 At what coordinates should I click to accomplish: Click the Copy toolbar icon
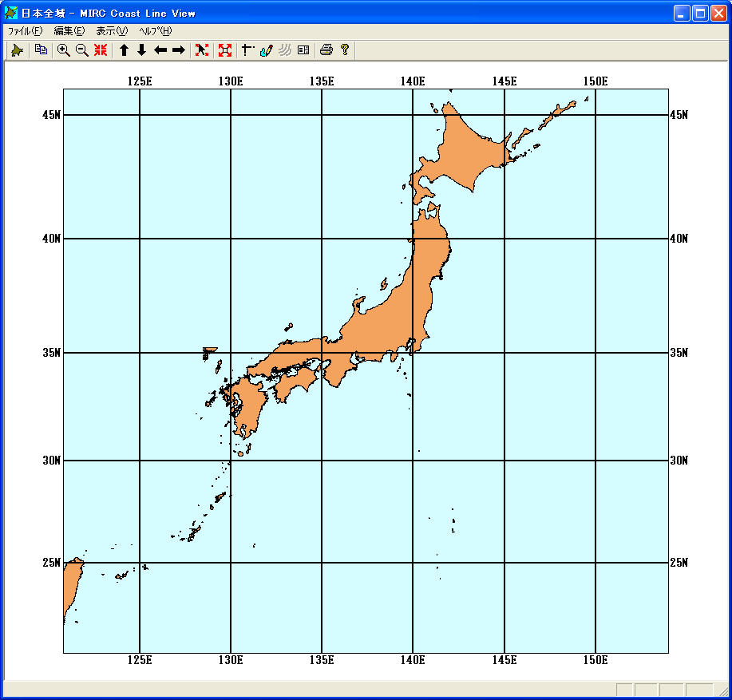[41, 50]
